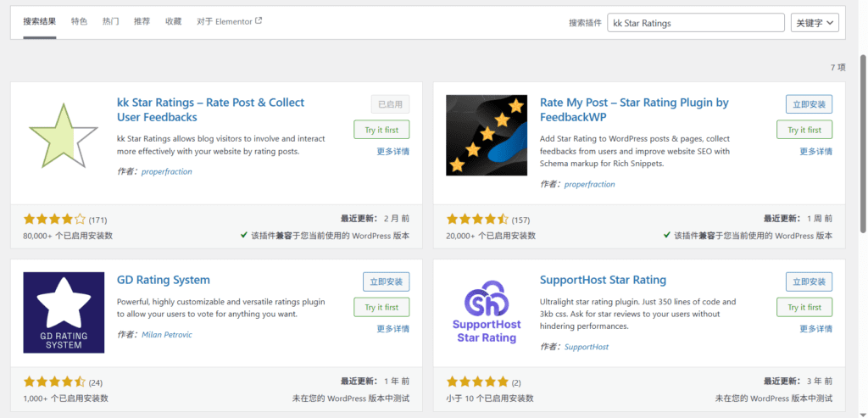Click the star rating under kk Star Ratings
Image resolution: width=868 pixels, height=418 pixels.
point(54,220)
